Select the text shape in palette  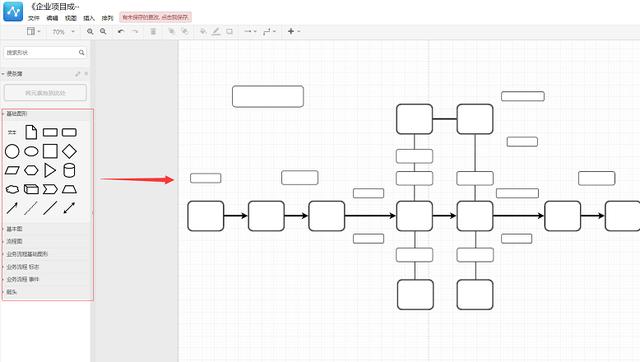tap(12, 132)
